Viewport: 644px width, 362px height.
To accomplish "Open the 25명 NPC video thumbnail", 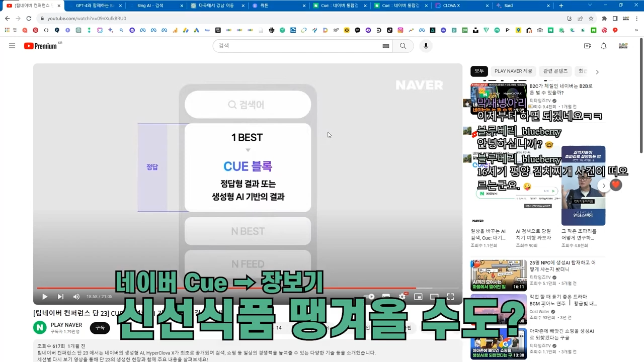I will [498, 275].
